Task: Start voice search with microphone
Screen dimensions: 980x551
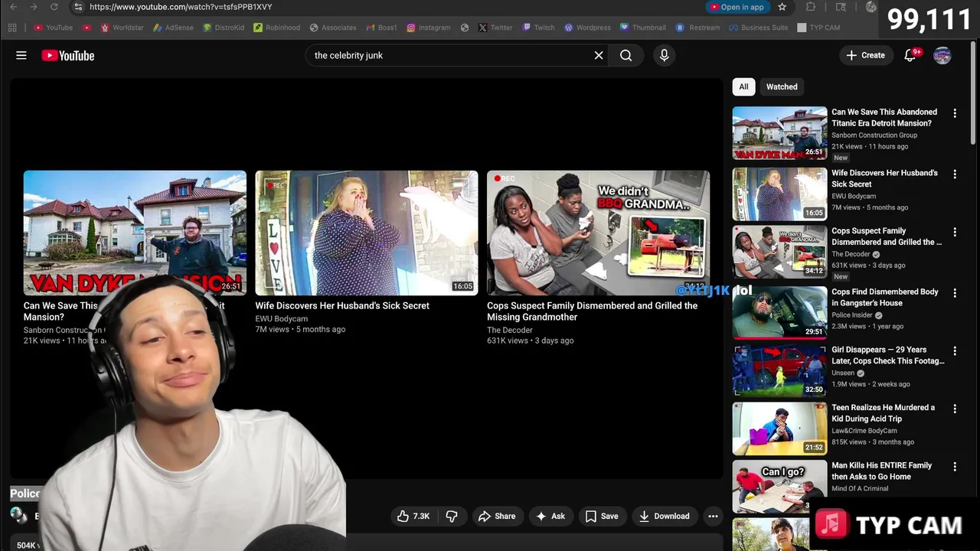Action: (x=664, y=55)
